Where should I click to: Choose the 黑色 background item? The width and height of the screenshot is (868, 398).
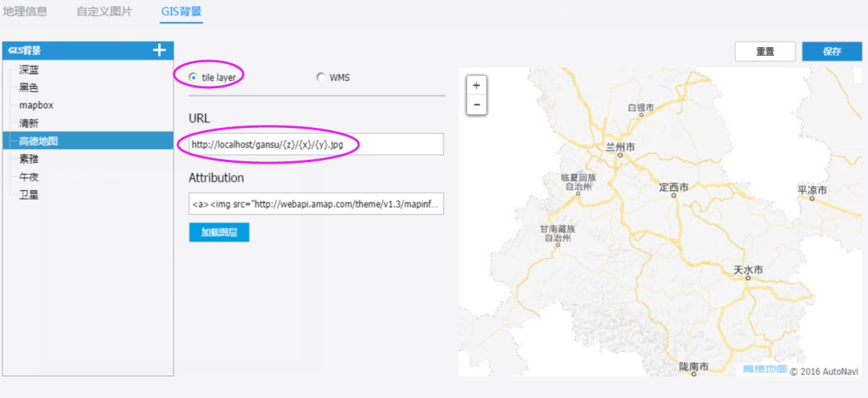30,88
